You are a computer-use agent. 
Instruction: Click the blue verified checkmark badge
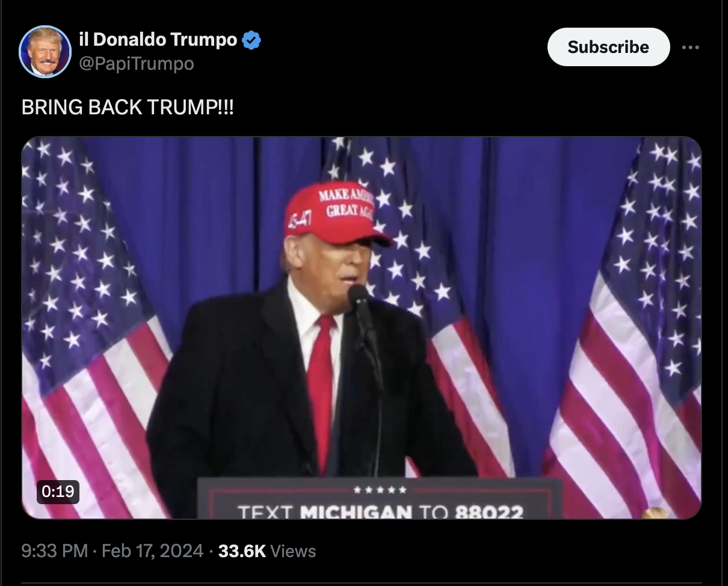click(251, 41)
